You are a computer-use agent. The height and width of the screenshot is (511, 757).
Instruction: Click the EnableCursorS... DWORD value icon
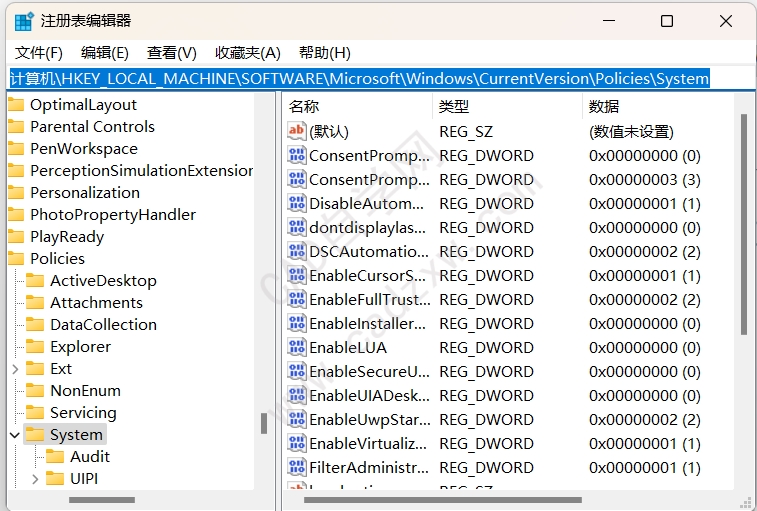(296, 275)
